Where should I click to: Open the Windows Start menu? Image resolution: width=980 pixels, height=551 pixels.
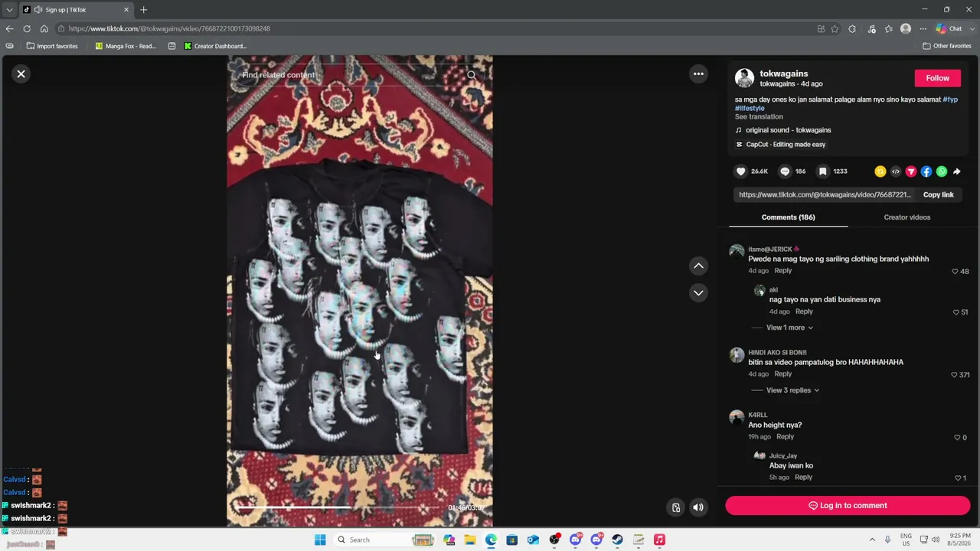point(320,540)
